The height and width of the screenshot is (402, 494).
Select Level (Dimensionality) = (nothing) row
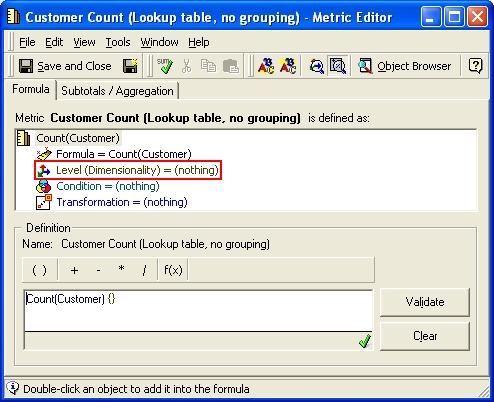[x=128, y=170]
